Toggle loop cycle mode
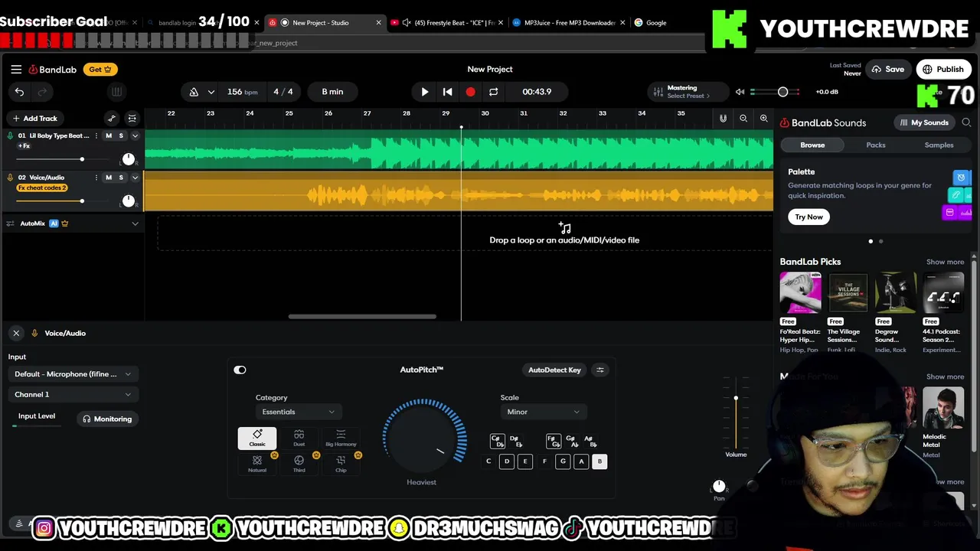Viewport: 980px width, 551px height. point(494,92)
